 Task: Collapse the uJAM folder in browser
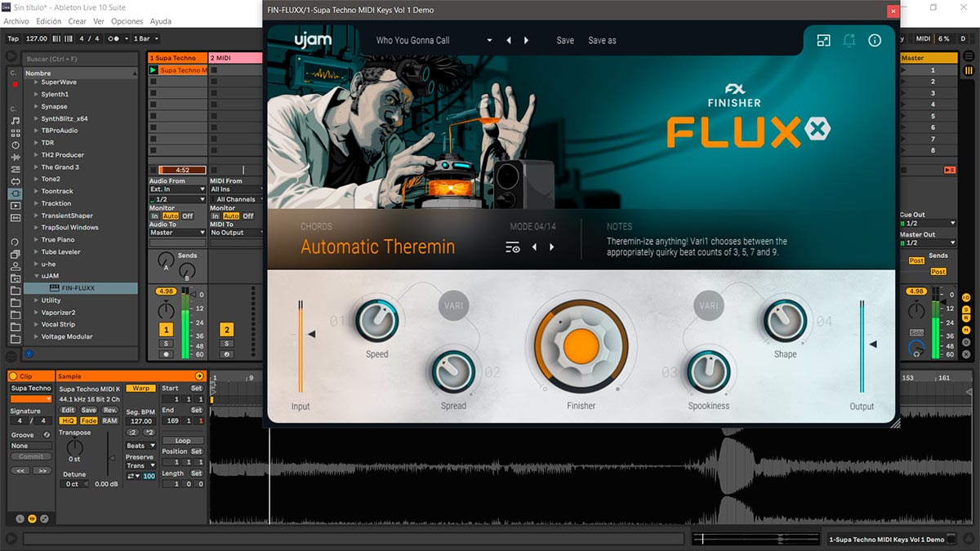pos(37,276)
